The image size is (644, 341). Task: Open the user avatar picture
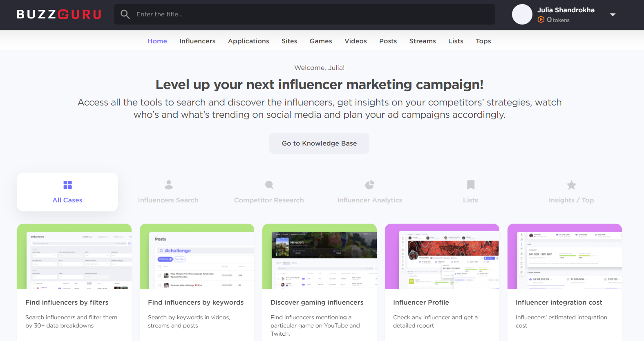click(522, 14)
